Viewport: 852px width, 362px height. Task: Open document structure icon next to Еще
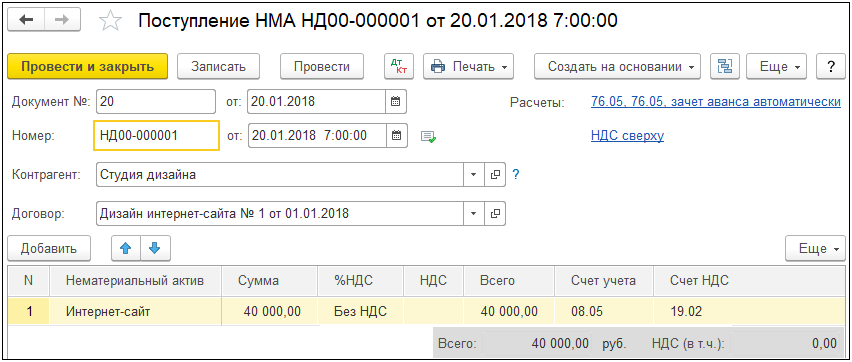click(725, 66)
